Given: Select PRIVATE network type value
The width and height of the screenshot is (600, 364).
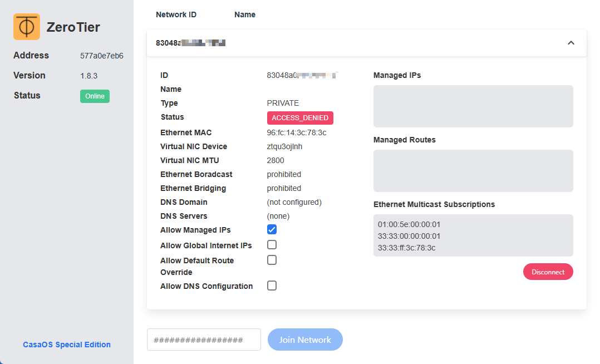Looking at the screenshot, I should (x=283, y=103).
